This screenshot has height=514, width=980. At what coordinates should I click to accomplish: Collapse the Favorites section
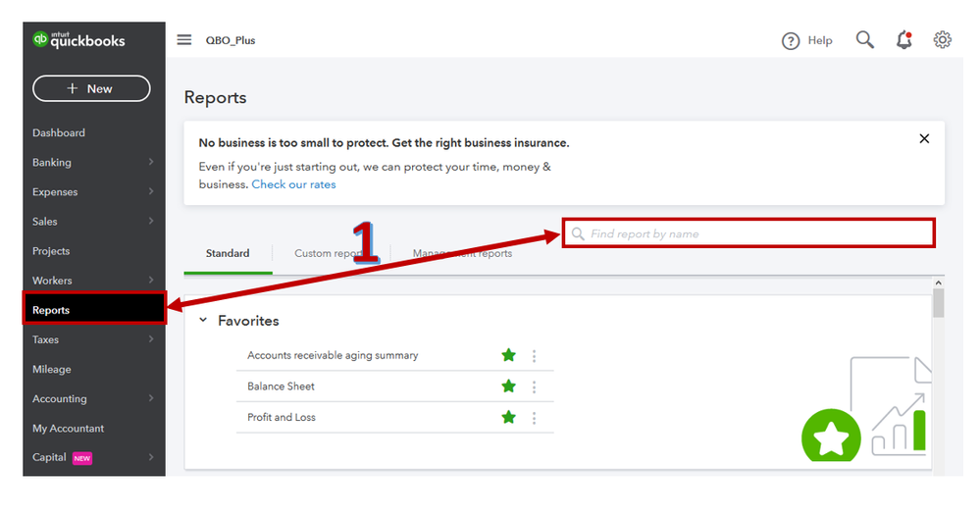[x=203, y=321]
